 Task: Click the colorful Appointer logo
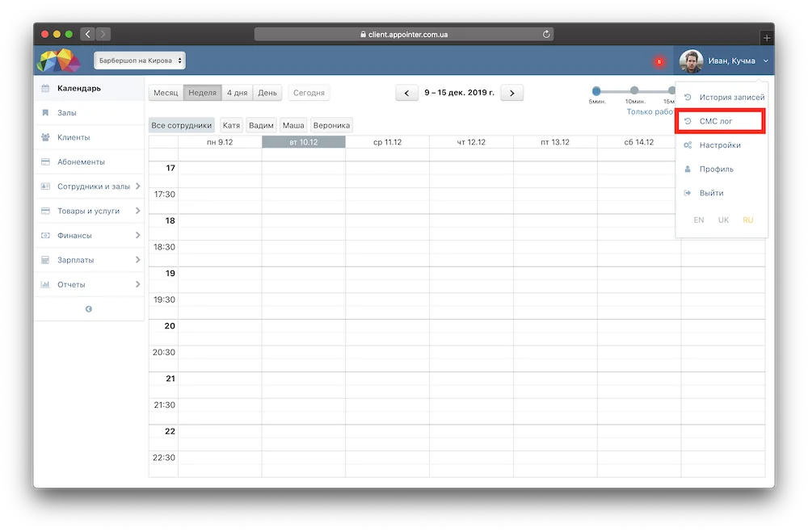point(59,61)
